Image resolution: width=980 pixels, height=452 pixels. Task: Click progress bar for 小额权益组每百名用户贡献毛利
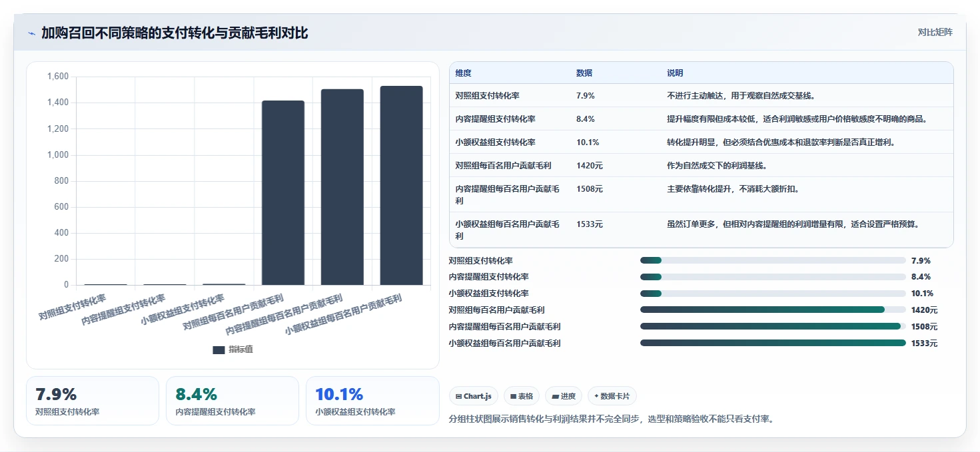coord(773,343)
